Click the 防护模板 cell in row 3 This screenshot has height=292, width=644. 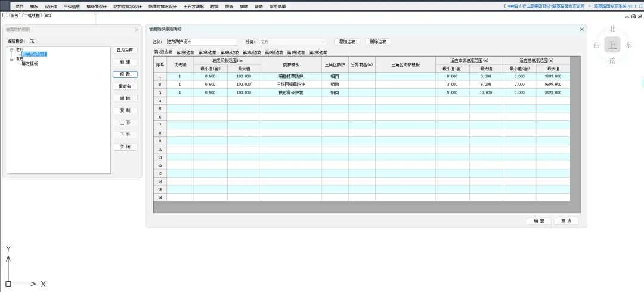pyautogui.click(x=291, y=93)
